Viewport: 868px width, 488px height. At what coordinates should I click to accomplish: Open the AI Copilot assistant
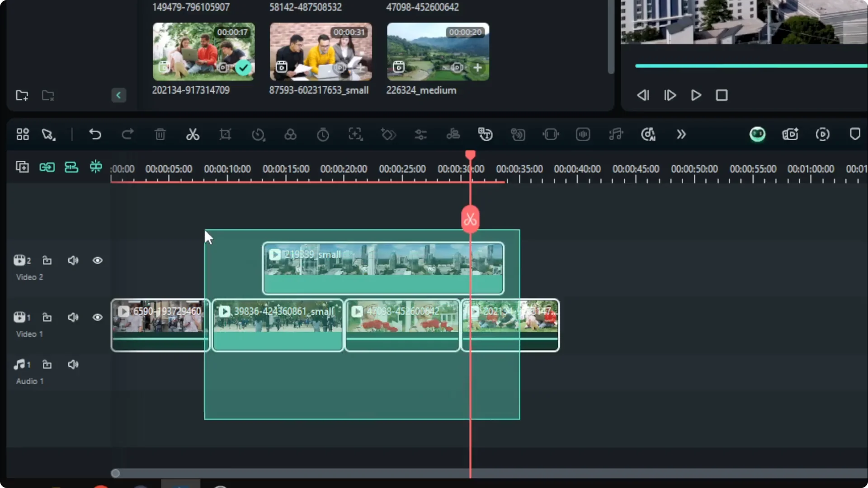758,134
